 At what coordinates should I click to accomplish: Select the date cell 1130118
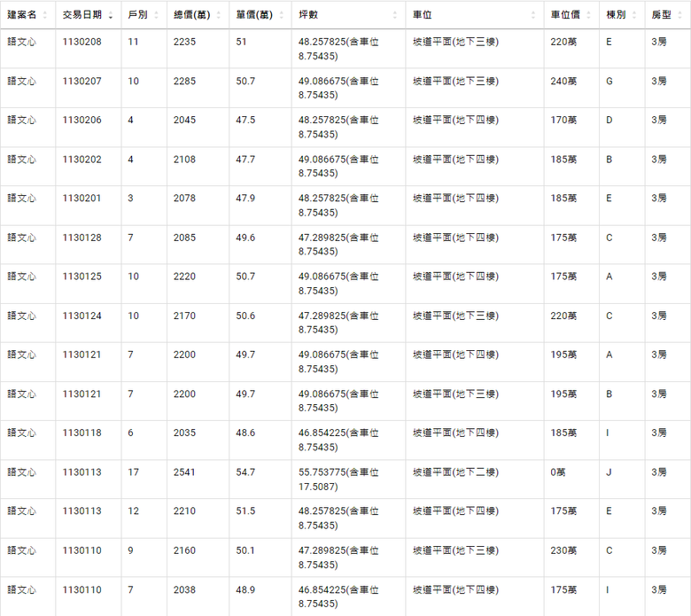[x=82, y=433]
